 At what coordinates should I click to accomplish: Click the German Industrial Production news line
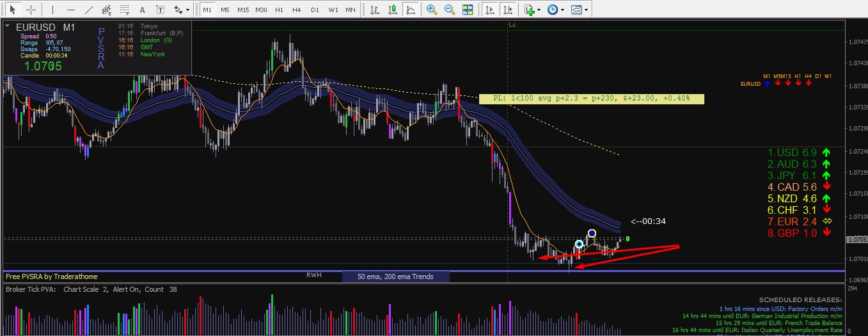tap(762, 316)
